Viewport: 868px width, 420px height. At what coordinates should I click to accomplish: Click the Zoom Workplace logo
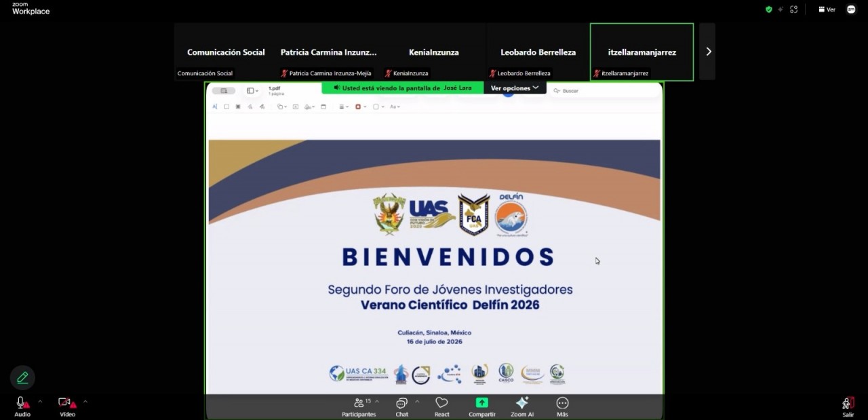click(31, 8)
